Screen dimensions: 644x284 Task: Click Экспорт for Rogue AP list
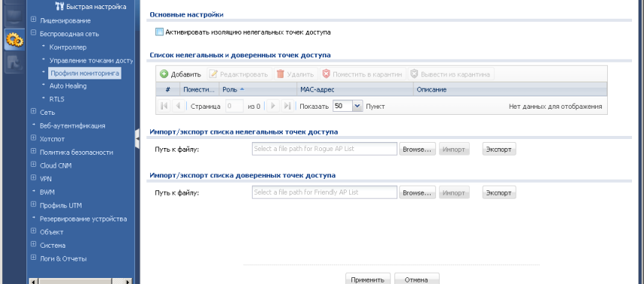point(499,149)
